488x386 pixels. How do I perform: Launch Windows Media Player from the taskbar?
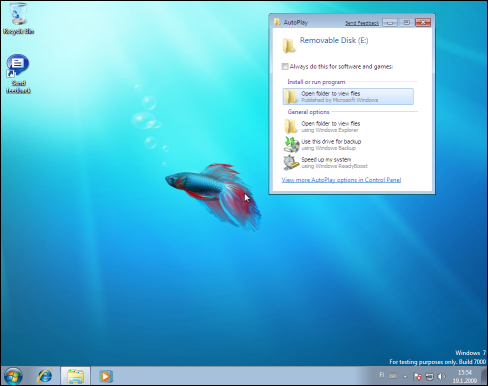coord(106,376)
